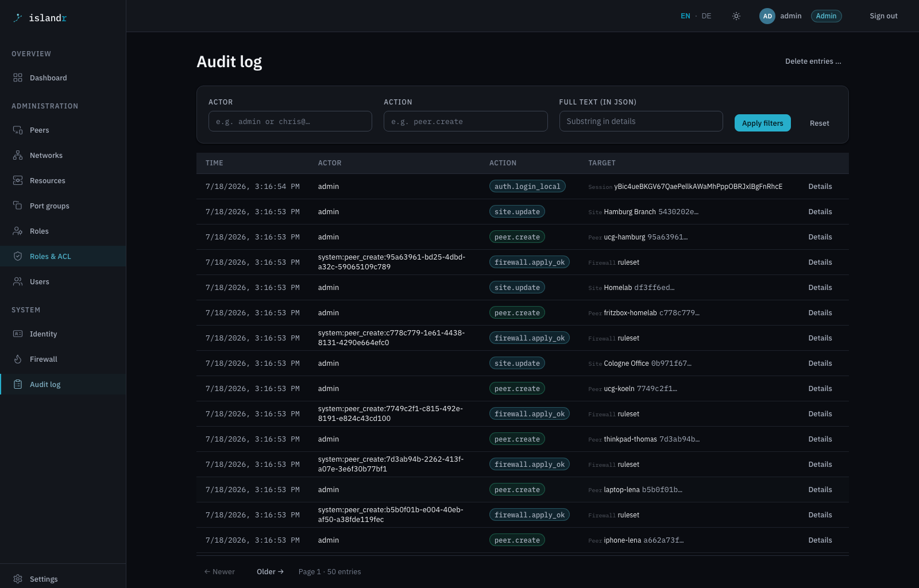The image size is (919, 588).
Task: Click the AD user avatar
Action: click(x=767, y=16)
